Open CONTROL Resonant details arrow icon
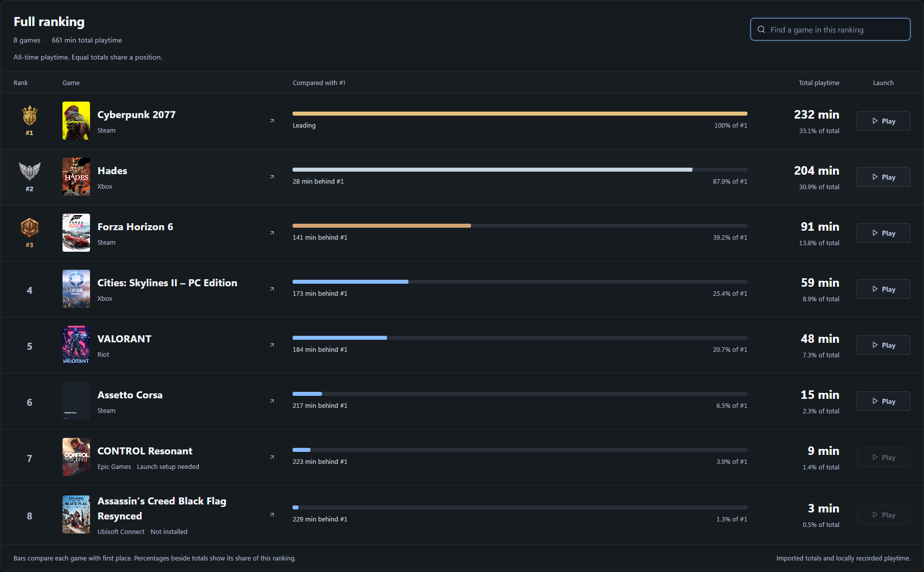 pyautogui.click(x=272, y=457)
